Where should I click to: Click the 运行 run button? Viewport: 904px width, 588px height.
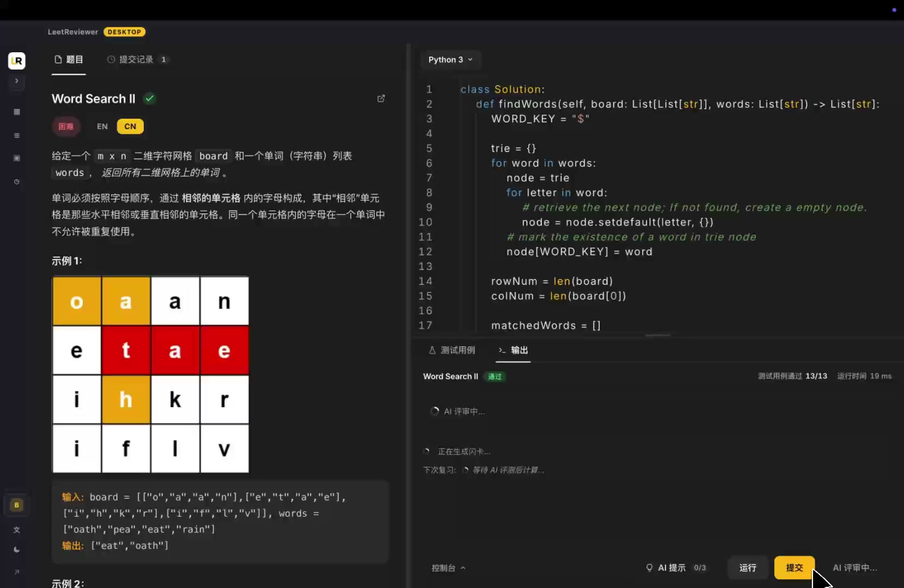[748, 568]
